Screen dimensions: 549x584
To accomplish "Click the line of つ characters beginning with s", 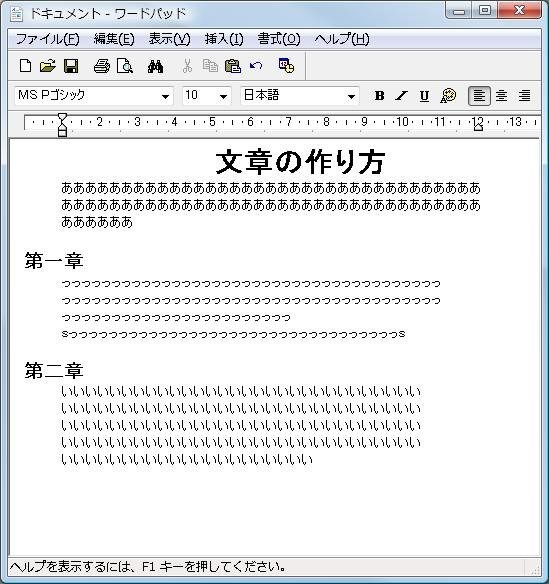I will pos(234,334).
